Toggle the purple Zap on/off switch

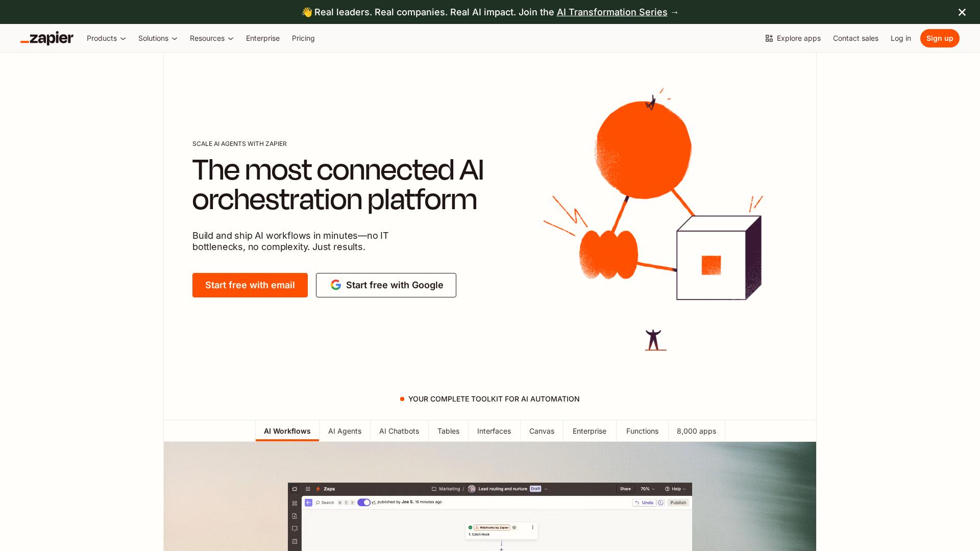[364, 503]
